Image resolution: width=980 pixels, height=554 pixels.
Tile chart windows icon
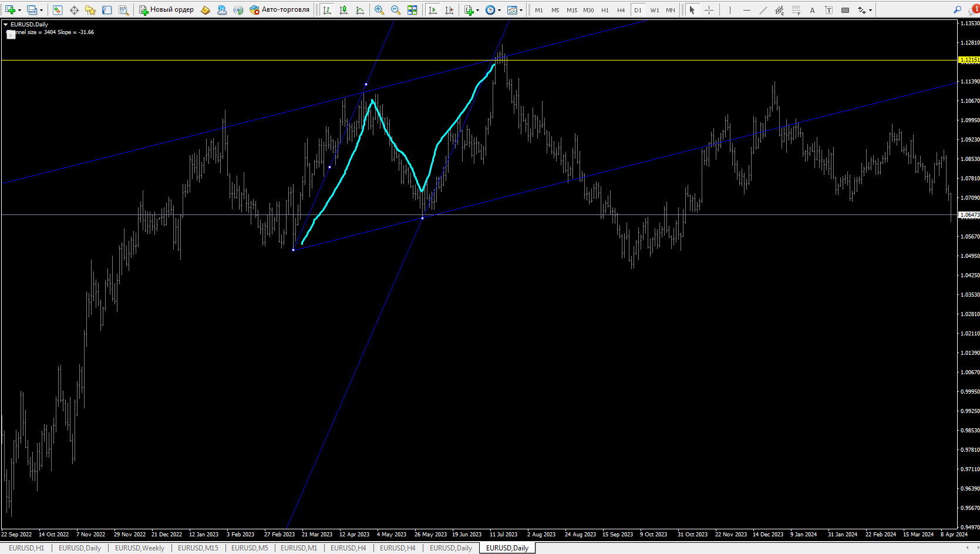point(412,10)
